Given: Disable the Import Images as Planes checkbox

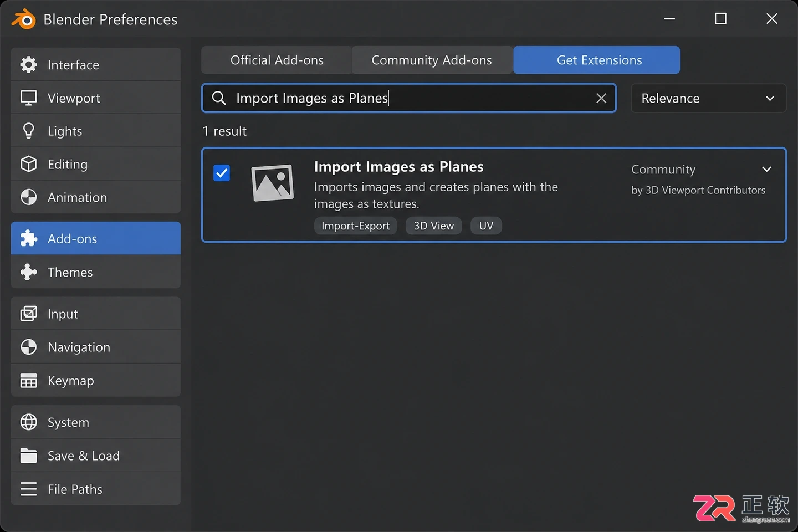Looking at the screenshot, I should pos(222,173).
